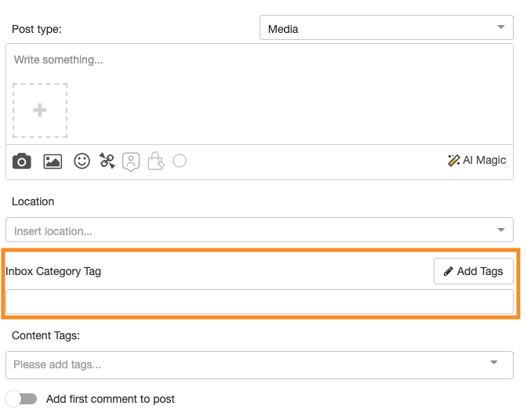Click the Post type dropdown arrow
Image resolution: width=527 pixels, height=420 pixels.
(501, 28)
